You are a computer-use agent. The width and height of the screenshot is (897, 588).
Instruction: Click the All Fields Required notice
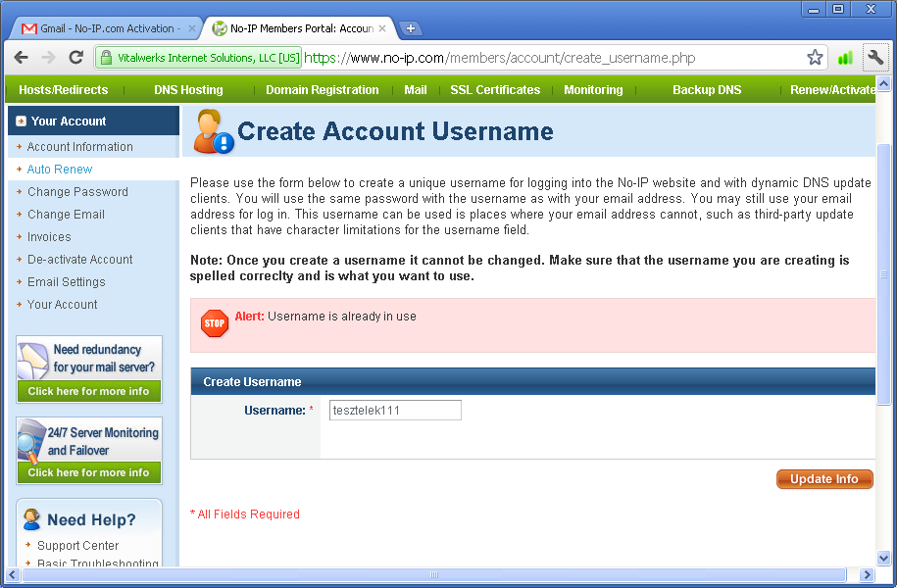click(x=245, y=514)
